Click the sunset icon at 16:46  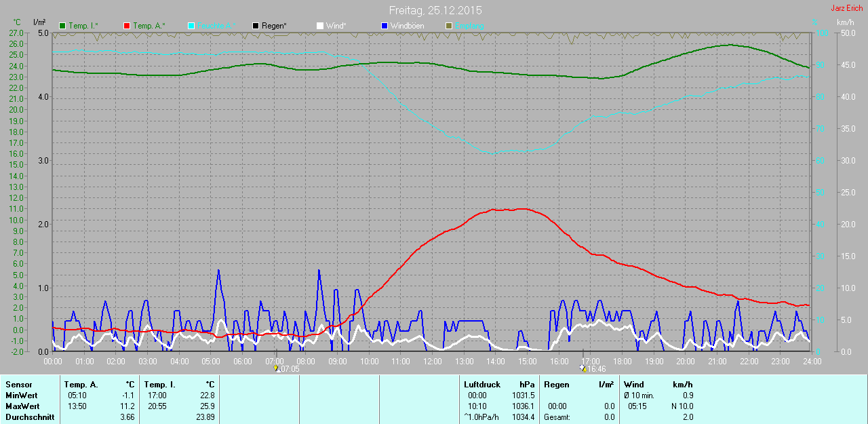click(583, 369)
